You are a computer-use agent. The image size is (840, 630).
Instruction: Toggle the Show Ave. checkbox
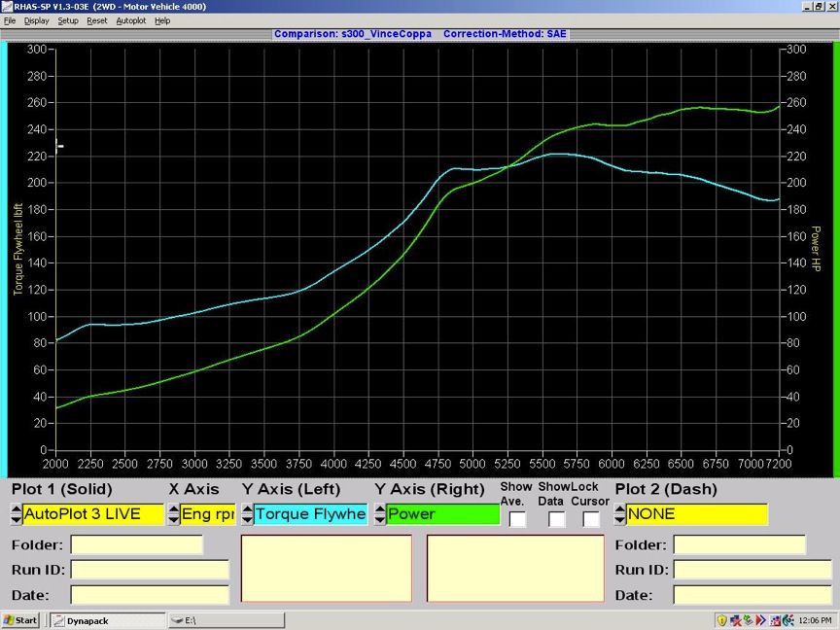point(517,519)
